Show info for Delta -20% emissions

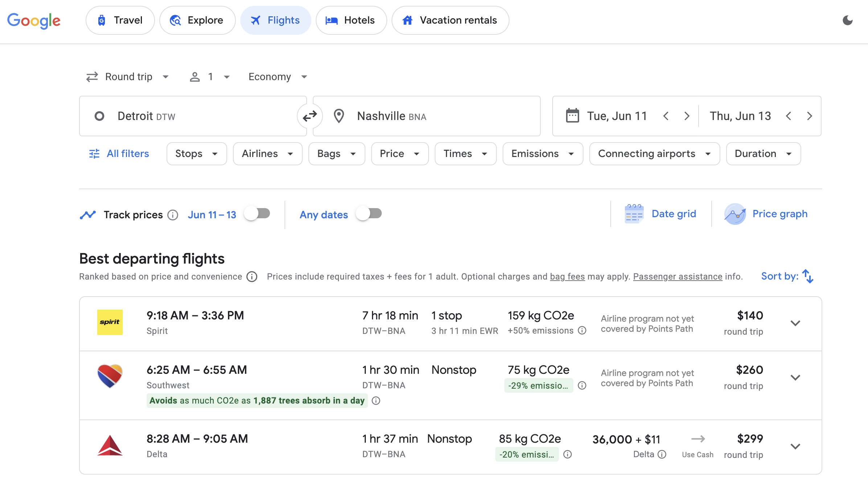568,454
